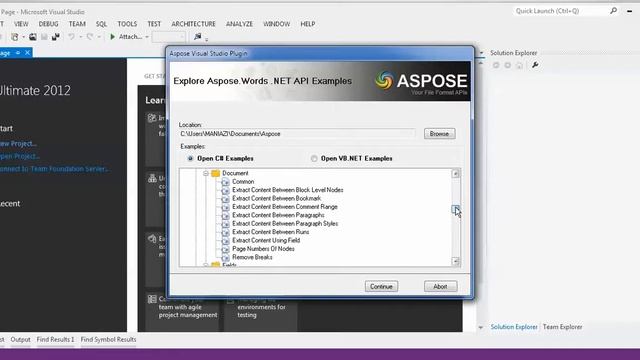This screenshot has height=360, width=640.
Task: Click the New Project toolbar icon
Action: [15, 37]
